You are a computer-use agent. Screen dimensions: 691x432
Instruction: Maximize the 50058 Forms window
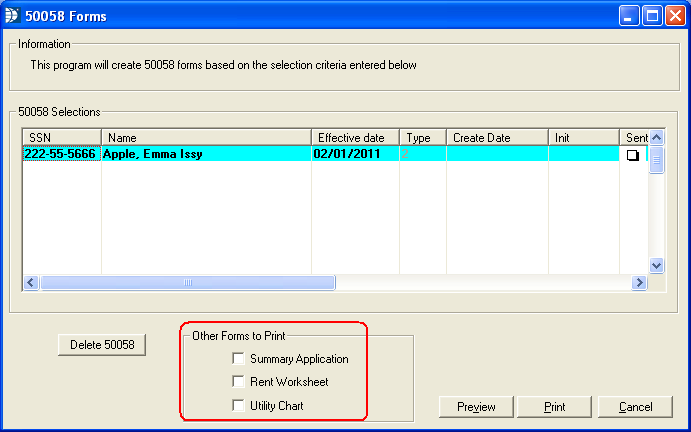coord(652,16)
